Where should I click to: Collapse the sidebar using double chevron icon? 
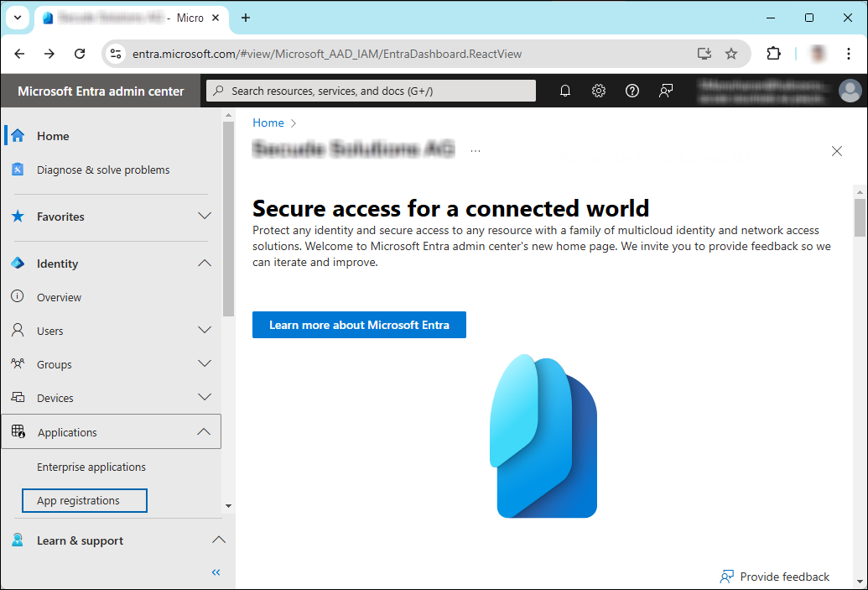point(216,572)
